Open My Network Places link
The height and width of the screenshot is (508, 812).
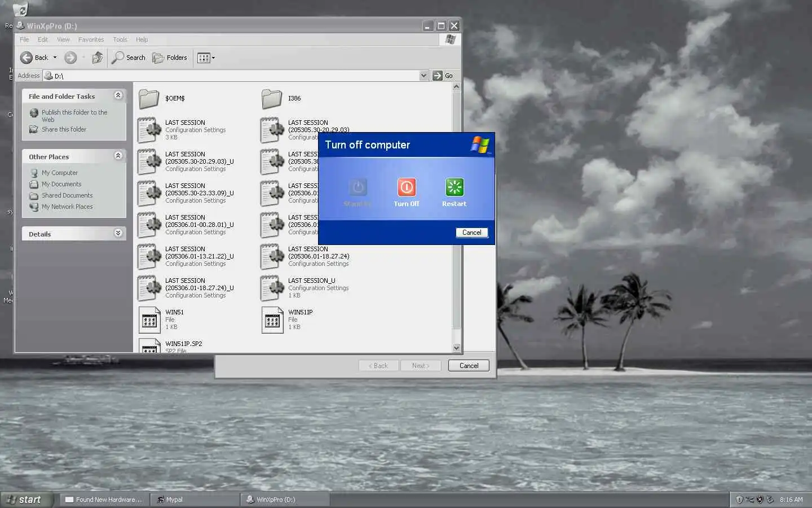[67, 207]
